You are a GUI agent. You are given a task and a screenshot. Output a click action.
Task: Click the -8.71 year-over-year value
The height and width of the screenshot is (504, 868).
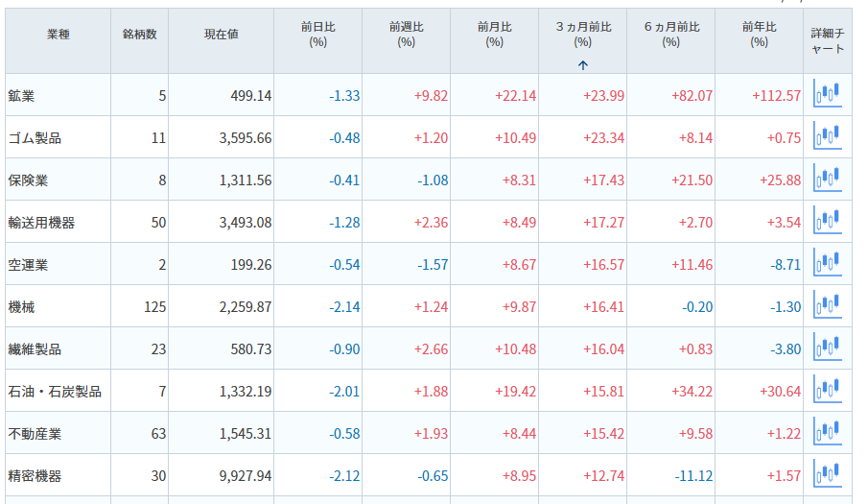pos(786,265)
